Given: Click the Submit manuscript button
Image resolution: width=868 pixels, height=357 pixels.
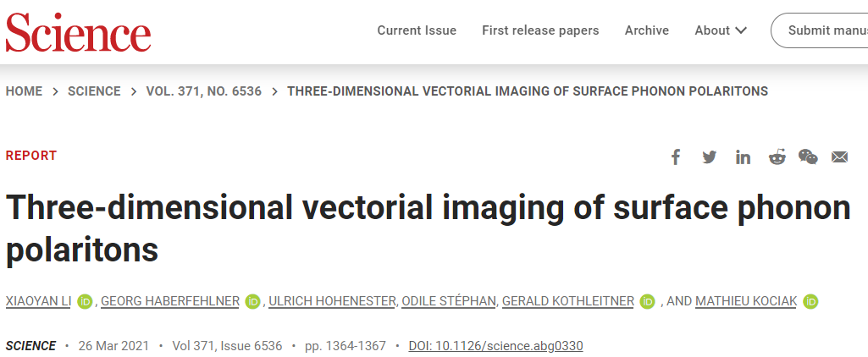Looking at the screenshot, I should tap(819, 30).
